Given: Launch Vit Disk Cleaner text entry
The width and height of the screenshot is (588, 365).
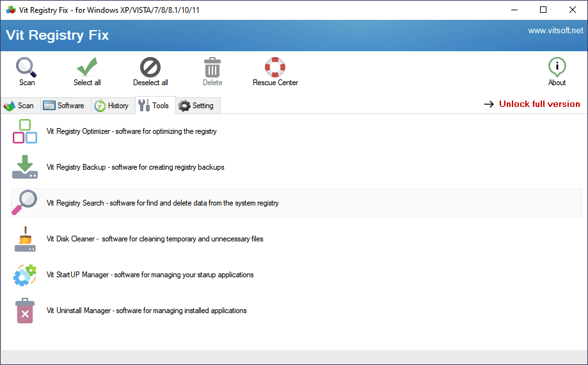Looking at the screenshot, I should pyautogui.click(x=155, y=239).
